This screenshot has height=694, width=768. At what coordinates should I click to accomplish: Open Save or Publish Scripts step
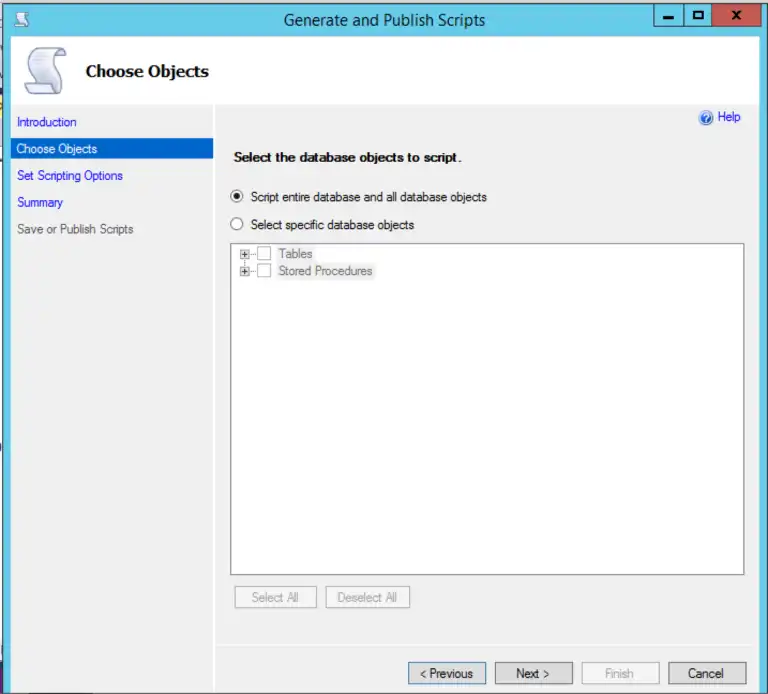pyautogui.click(x=75, y=229)
